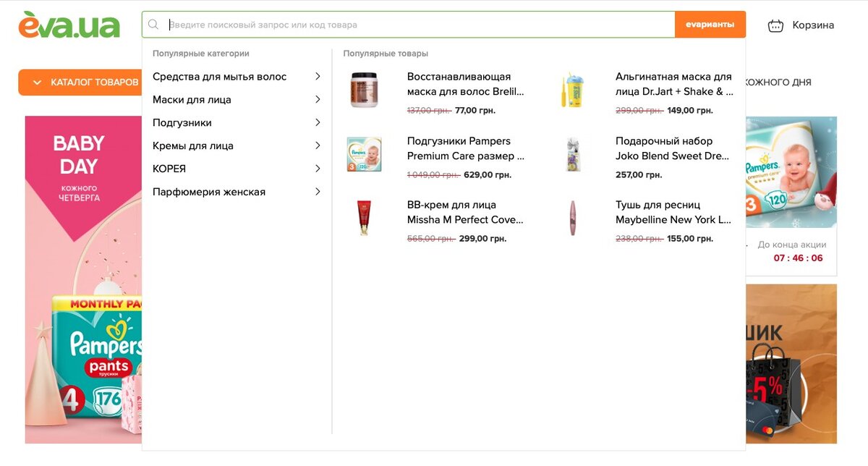Open Pampers premium care promo card
The image size is (868, 466).
click(x=791, y=172)
